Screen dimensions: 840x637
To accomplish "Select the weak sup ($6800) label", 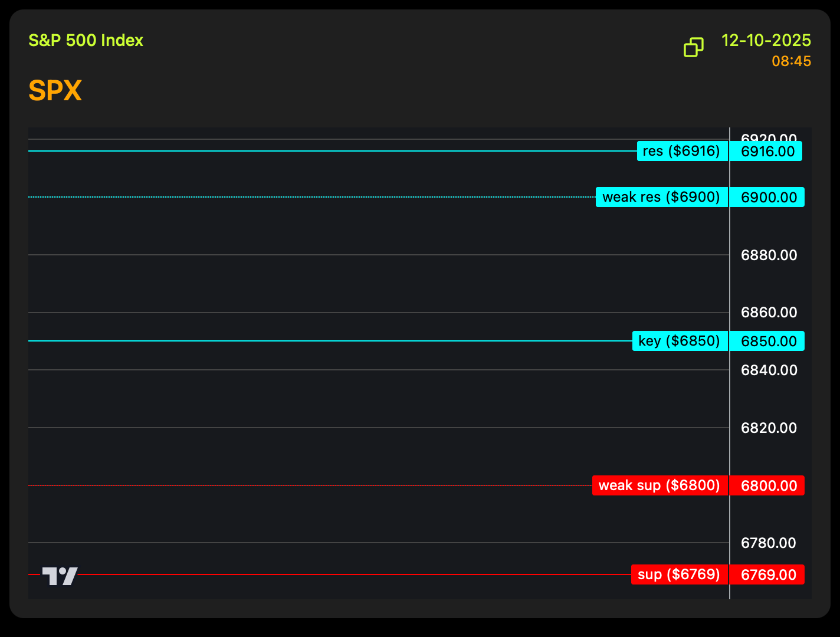I will pyautogui.click(x=659, y=485).
